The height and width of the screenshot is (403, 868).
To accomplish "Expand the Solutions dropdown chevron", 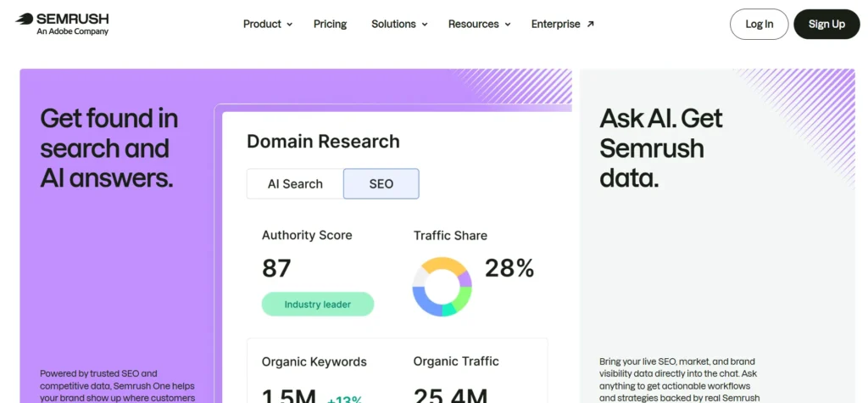I will (x=425, y=25).
